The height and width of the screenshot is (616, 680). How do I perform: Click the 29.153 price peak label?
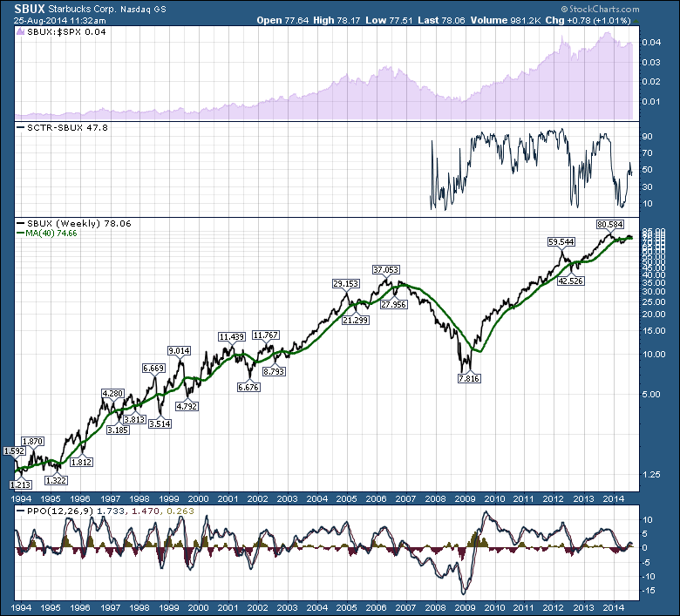coord(345,283)
